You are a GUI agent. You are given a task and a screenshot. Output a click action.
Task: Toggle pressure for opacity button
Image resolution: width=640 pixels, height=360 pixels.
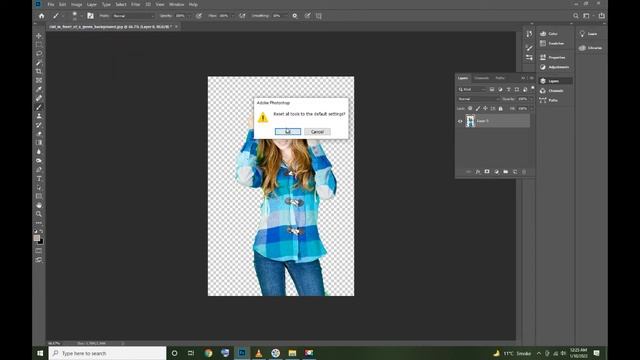[199, 16]
